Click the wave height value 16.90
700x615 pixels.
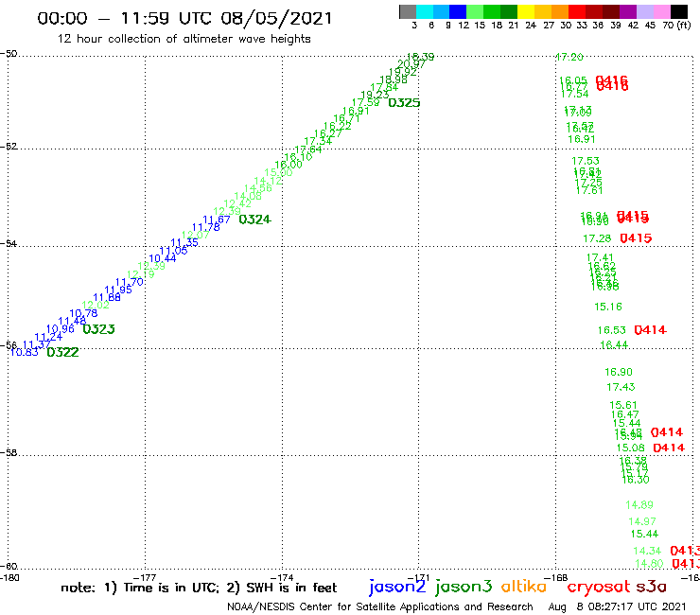(619, 372)
